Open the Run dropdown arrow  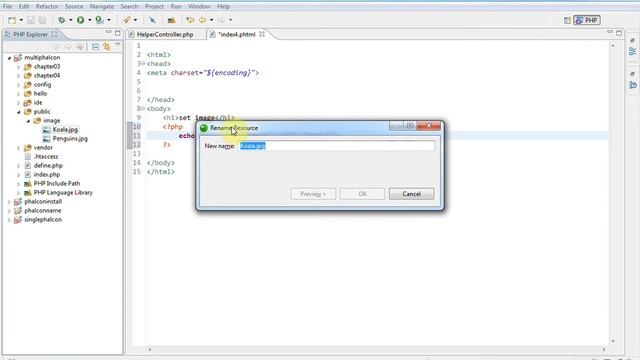pyautogui.click(x=90, y=20)
